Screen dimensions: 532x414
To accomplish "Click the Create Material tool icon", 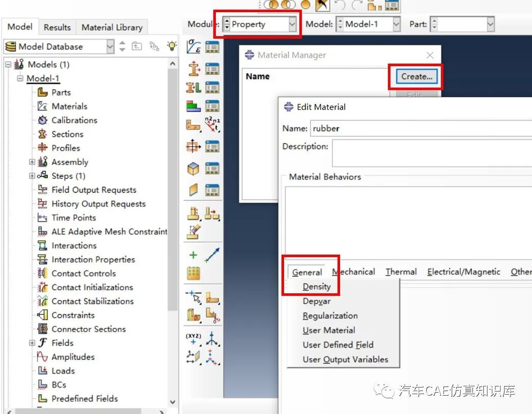I will coord(193,47).
